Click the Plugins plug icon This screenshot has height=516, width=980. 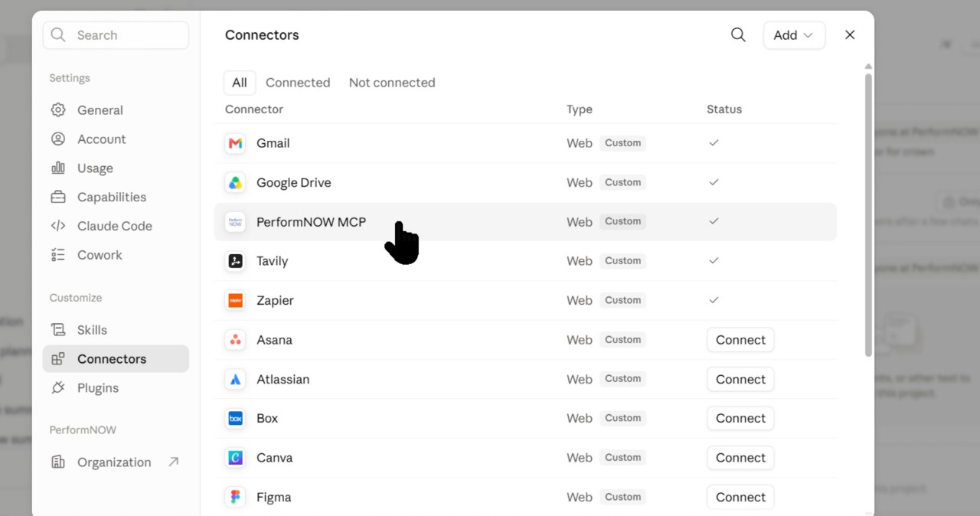[58, 388]
